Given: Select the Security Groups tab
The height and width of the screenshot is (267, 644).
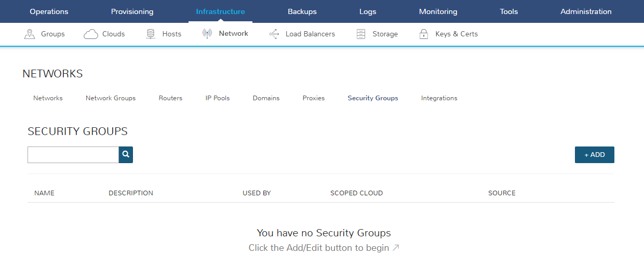Looking at the screenshot, I should tap(373, 98).
